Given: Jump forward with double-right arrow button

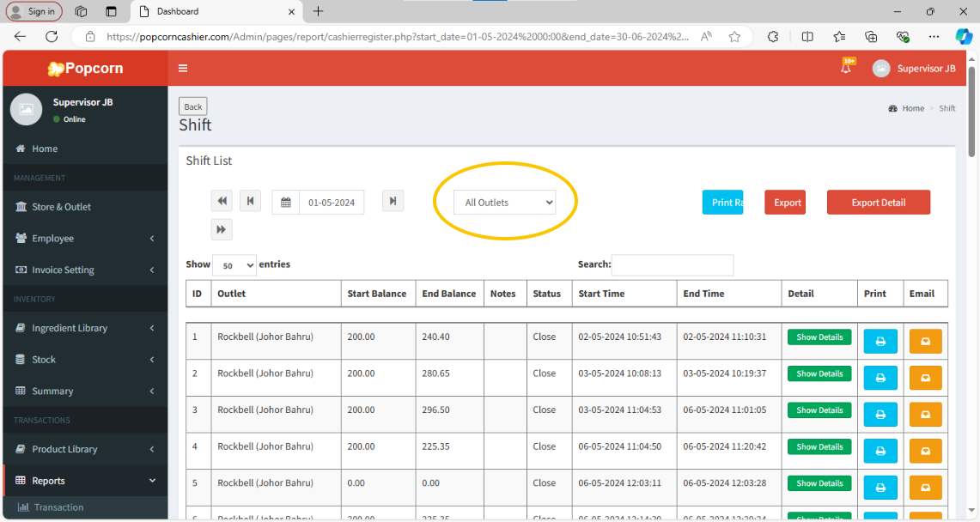Looking at the screenshot, I should 222,229.
